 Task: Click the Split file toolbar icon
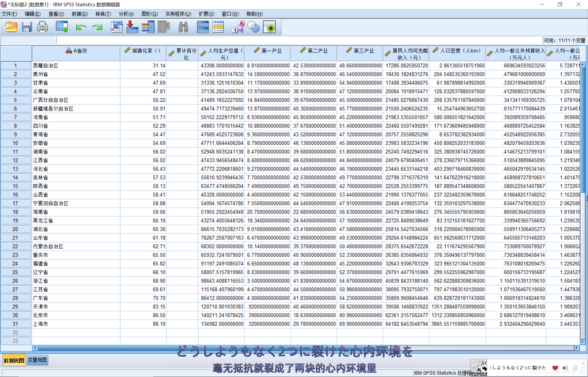(x=203, y=27)
